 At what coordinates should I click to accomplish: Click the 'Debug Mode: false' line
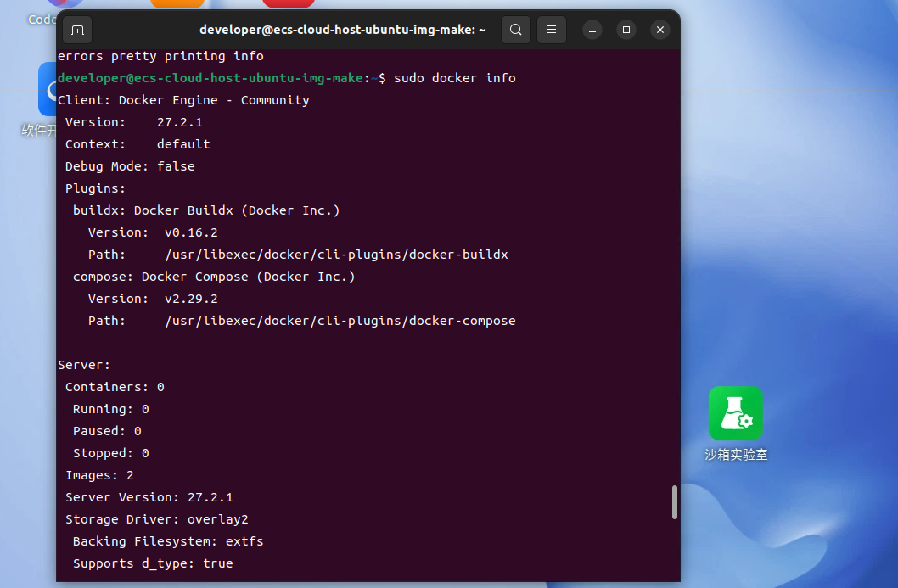pos(130,166)
